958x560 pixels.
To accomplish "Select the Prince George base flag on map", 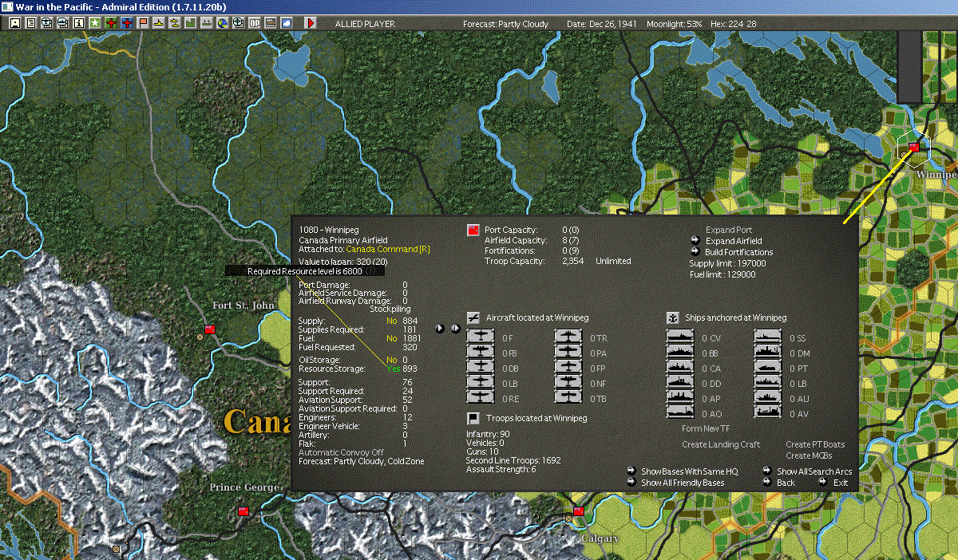I will [243, 511].
